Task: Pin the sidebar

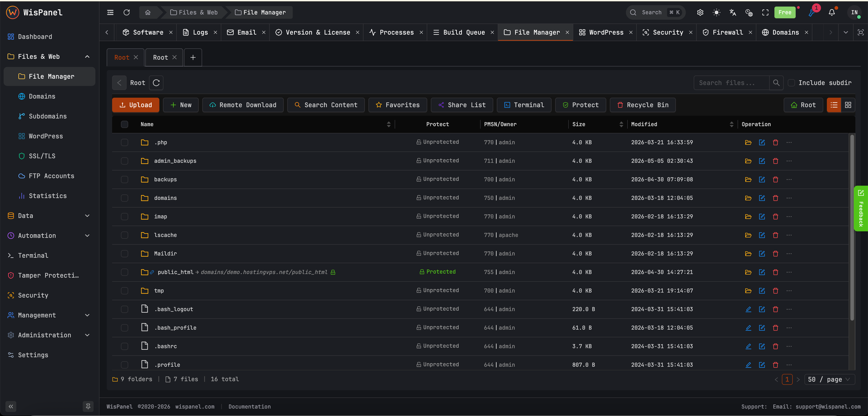Action: (x=88, y=407)
